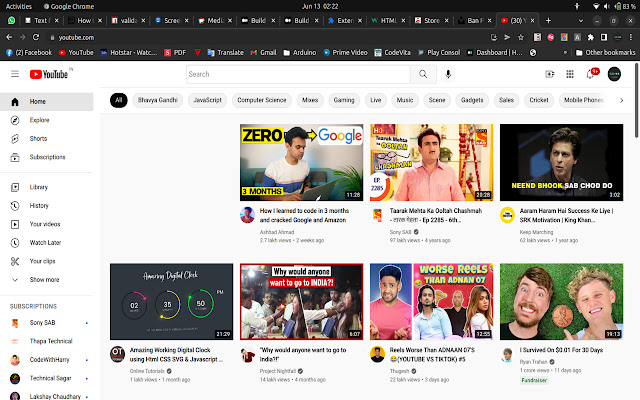This screenshot has height=400, width=640.
Task: Select the "All" filter chip
Action: point(118,100)
